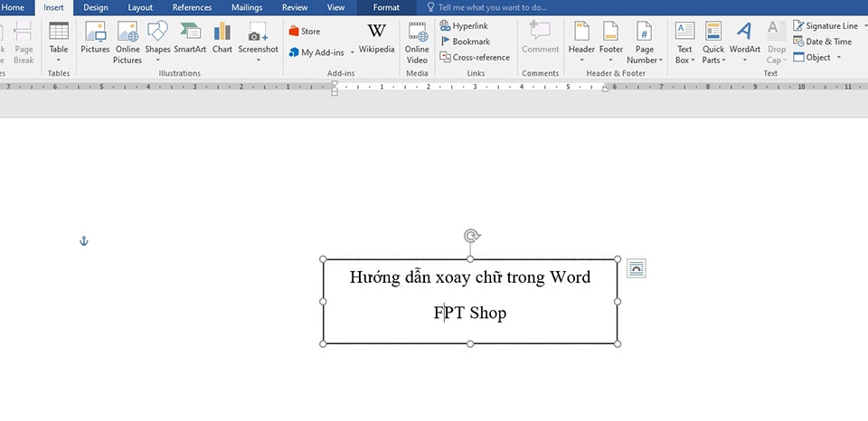Click the Tell me what you want search box
This screenshot has width=868, height=421.
[x=487, y=8]
